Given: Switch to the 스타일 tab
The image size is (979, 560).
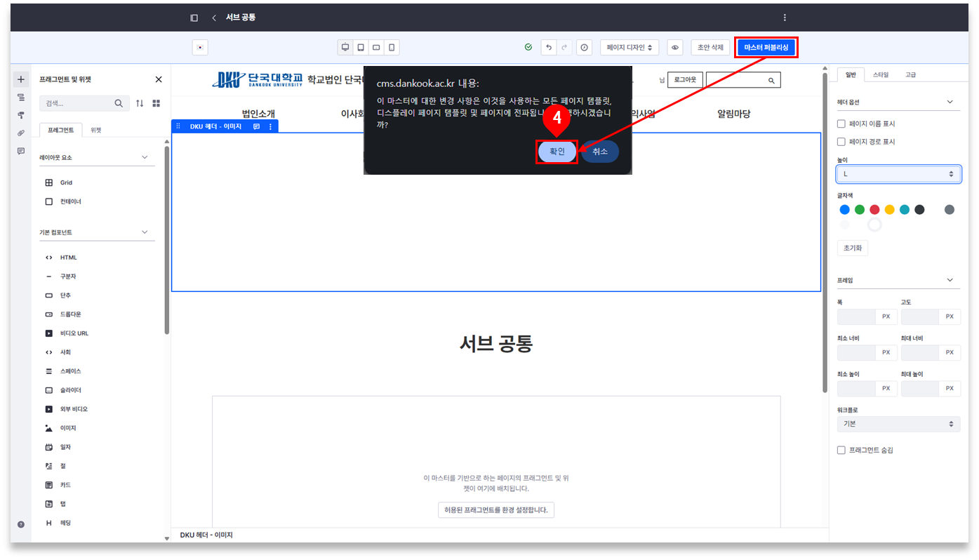Looking at the screenshot, I should pos(880,74).
